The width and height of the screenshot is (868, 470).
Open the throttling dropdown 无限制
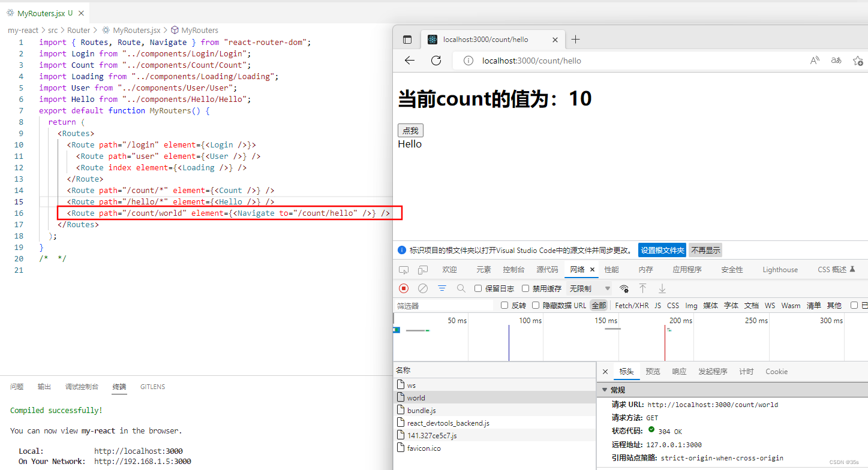(x=590, y=288)
